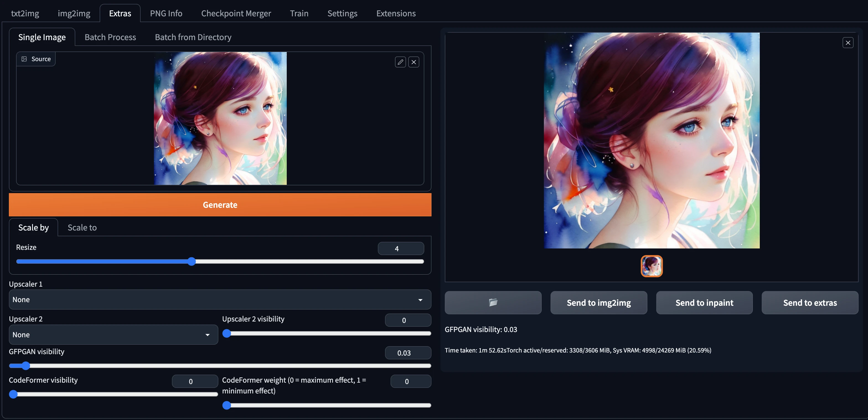
Task: Switch to txt2img tab
Action: click(25, 14)
